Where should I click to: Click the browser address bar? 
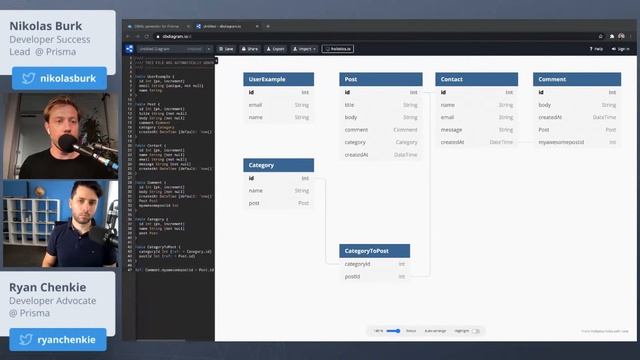point(376,37)
